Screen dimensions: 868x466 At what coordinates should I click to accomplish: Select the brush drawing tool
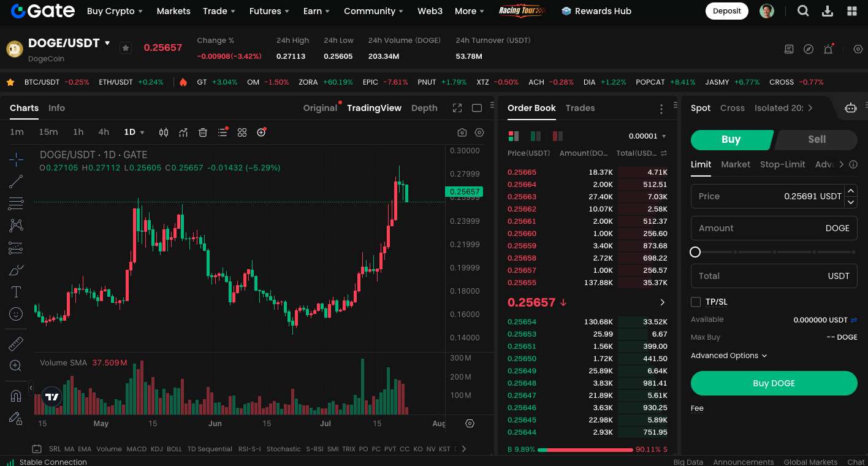point(17,270)
